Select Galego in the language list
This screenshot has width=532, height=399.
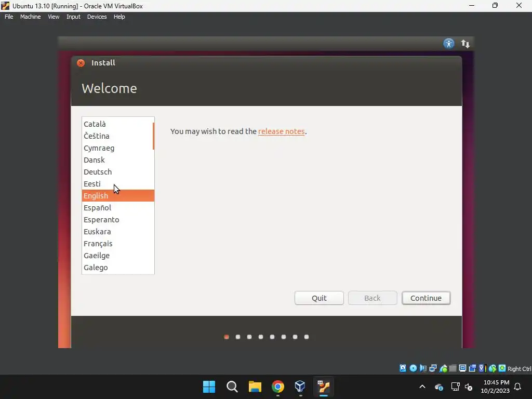coord(118,268)
